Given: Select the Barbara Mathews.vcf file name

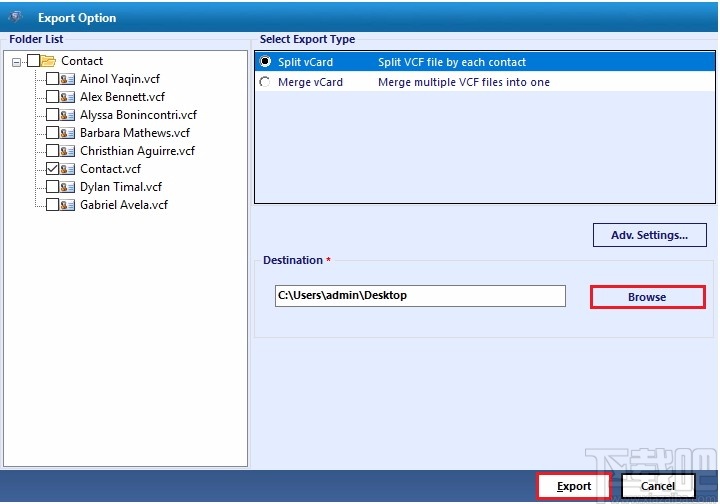Looking at the screenshot, I should 135,133.
